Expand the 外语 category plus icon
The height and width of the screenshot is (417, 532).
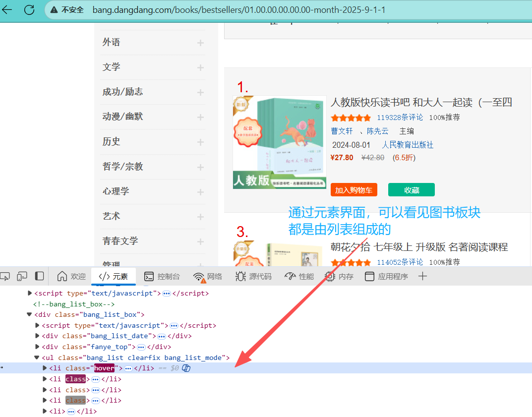coord(200,43)
